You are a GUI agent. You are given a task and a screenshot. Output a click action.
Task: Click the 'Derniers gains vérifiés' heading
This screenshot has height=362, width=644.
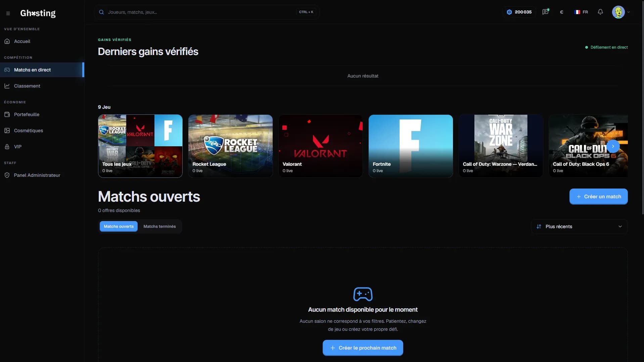coord(148,52)
